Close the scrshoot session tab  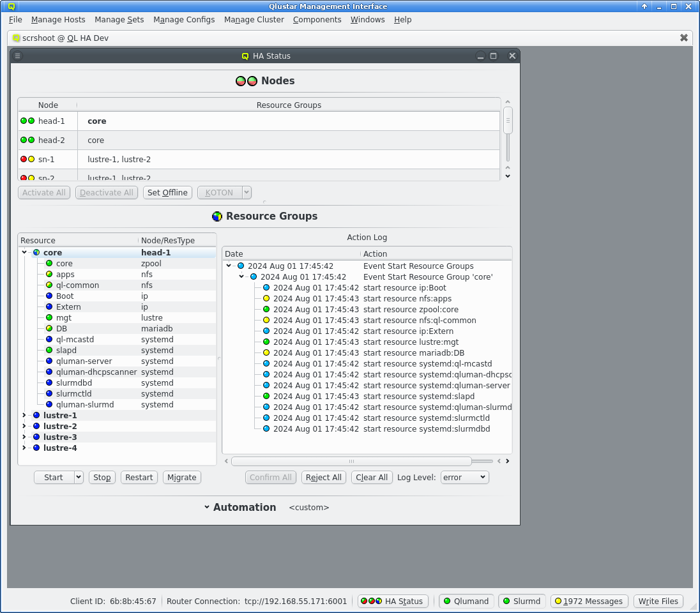(x=683, y=38)
